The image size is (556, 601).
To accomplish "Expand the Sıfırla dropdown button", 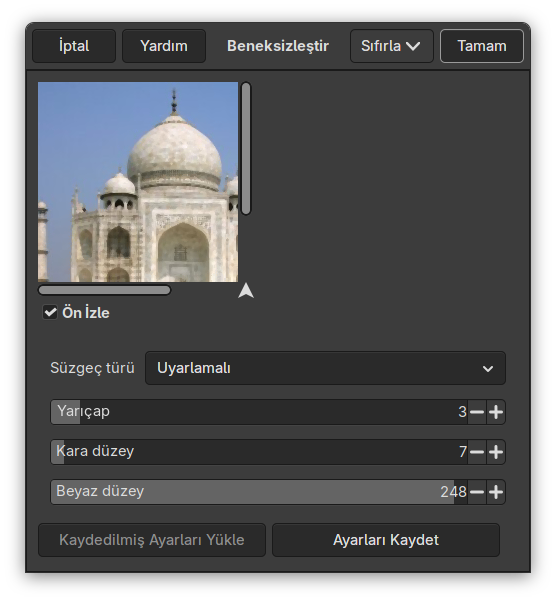I will tap(392, 46).
